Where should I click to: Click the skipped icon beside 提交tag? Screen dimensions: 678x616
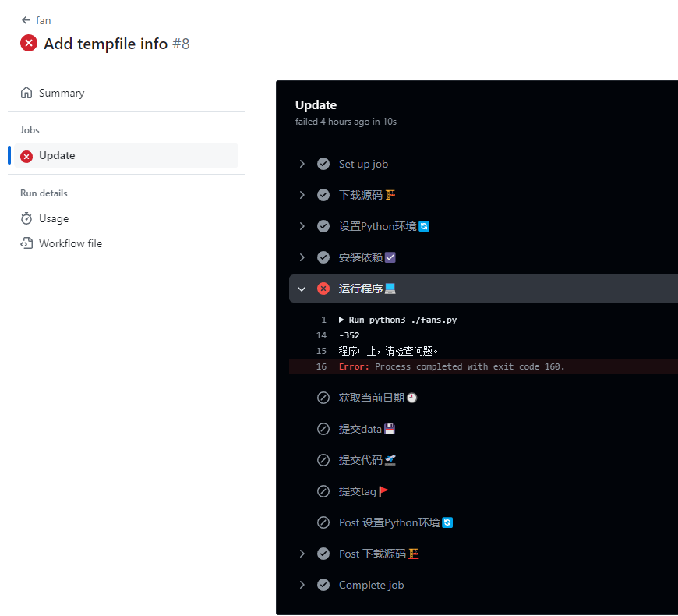323,491
